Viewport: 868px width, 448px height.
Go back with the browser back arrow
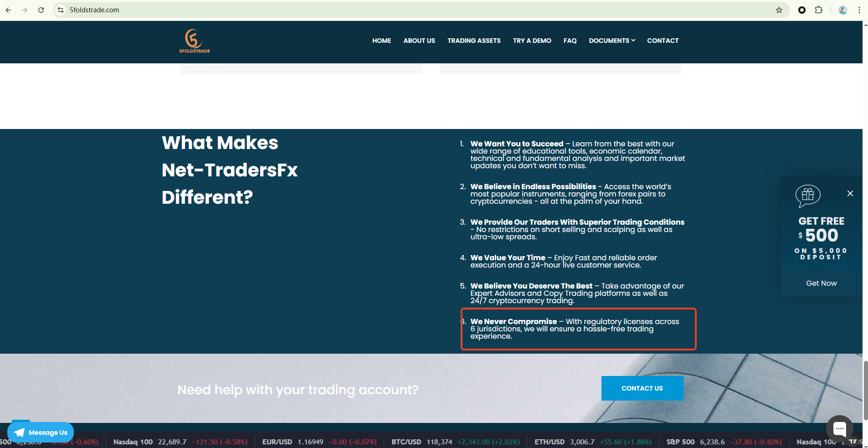coord(8,10)
